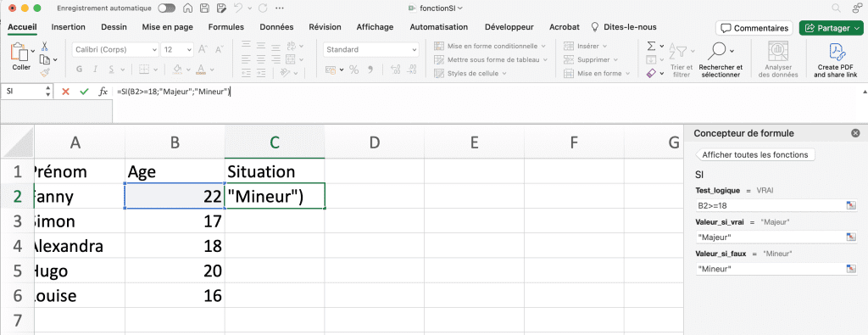Undo the last action

[238, 8]
